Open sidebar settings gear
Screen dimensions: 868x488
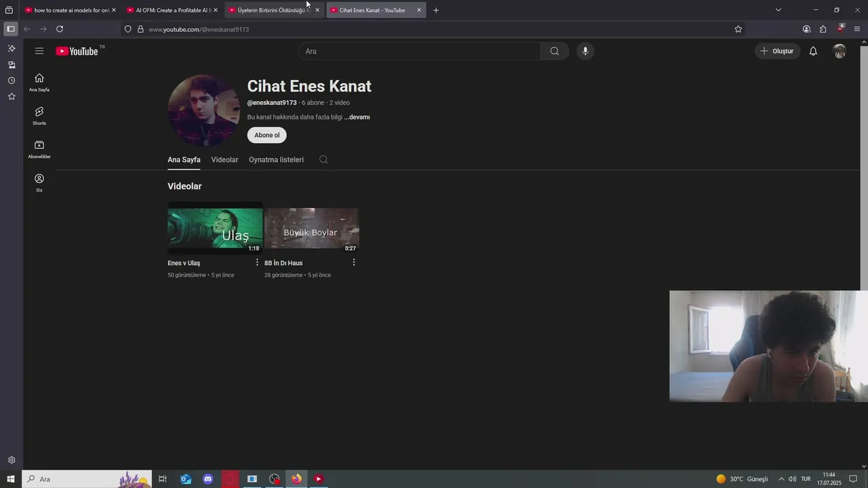click(x=12, y=460)
